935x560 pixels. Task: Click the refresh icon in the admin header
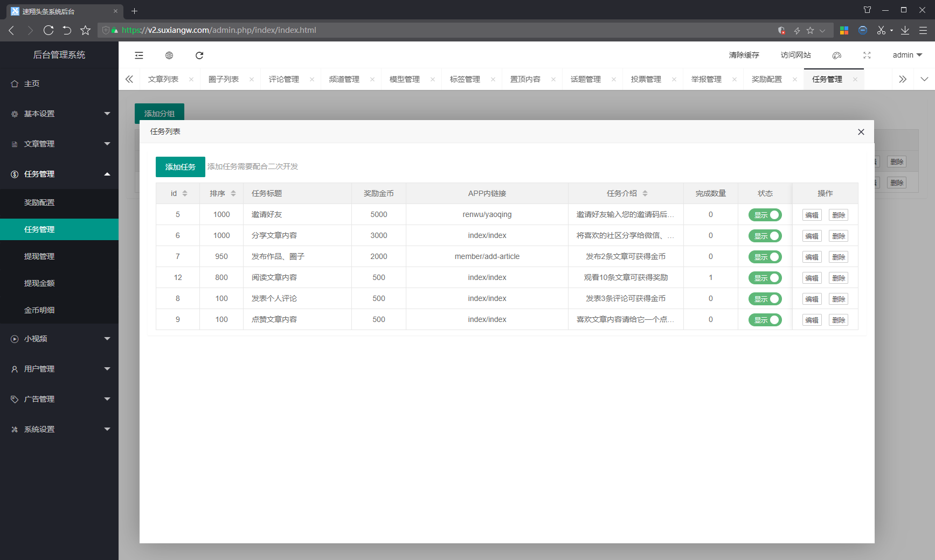pyautogui.click(x=199, y=55)
